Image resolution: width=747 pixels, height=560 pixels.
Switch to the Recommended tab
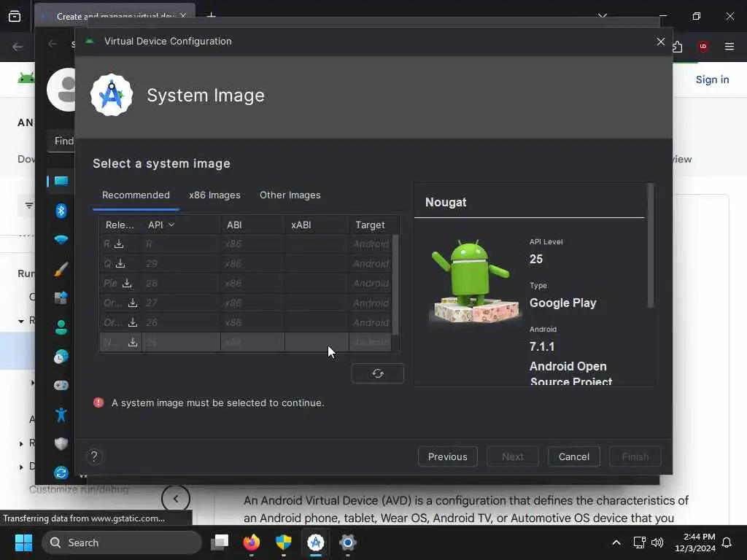pyautogui.click(x=136, y=195)
